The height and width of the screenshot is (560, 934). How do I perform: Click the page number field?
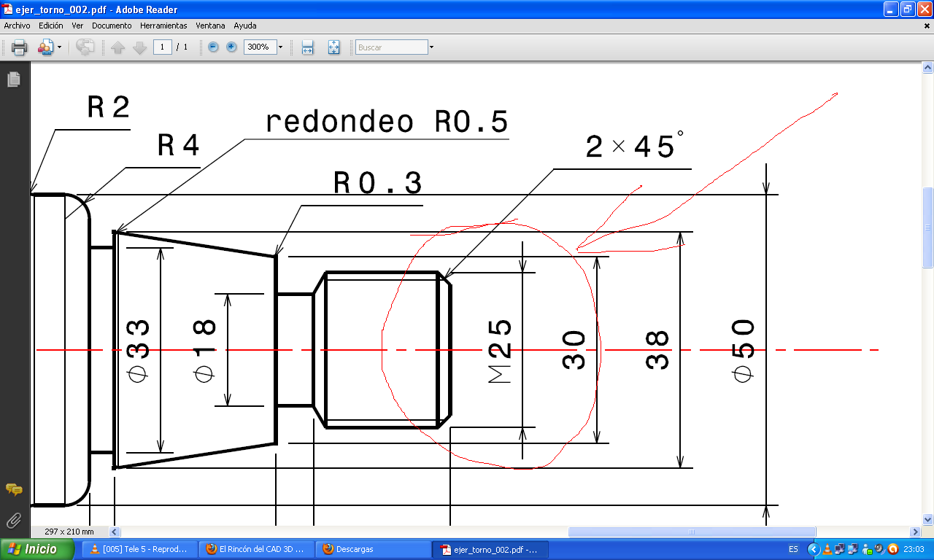pos(163,47)
